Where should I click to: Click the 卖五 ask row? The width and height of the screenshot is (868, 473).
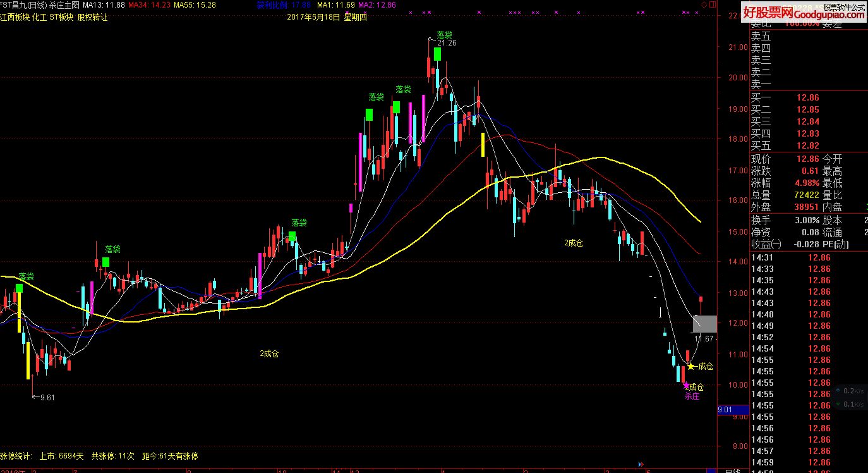click(x=809, y=36)
